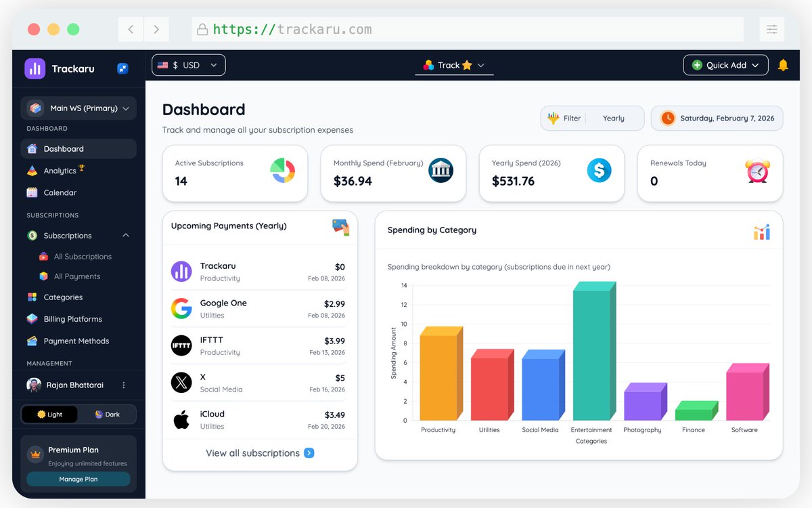The height and width of the screenshot is (508, 812).
Task: Click Rajan Bhattarai's profile avatar
Action: coord(34,385)
